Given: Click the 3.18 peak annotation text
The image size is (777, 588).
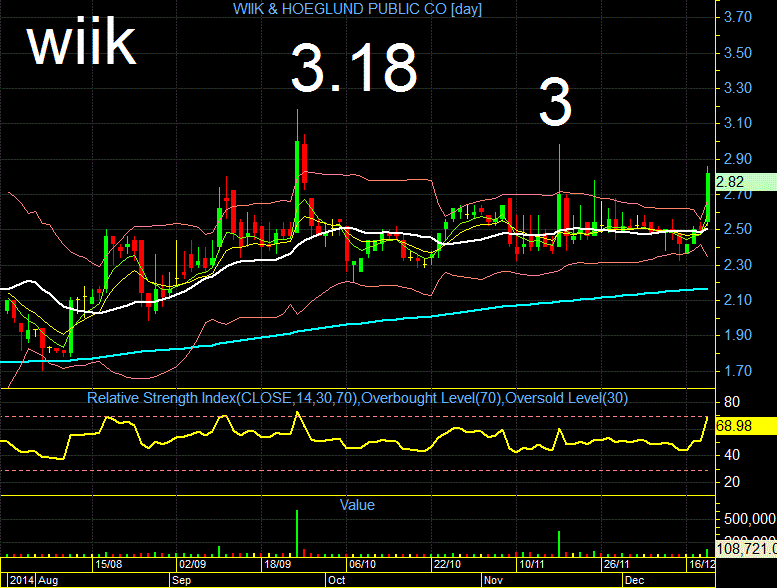Looking at the screenshot, I should (x=354, y=68).
